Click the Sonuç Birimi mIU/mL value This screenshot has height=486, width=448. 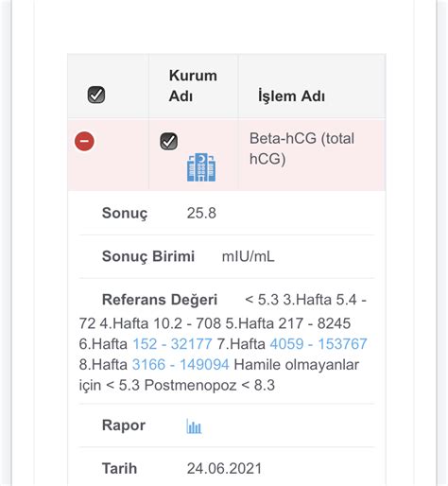pyautogui.click(x=249, y=256)
